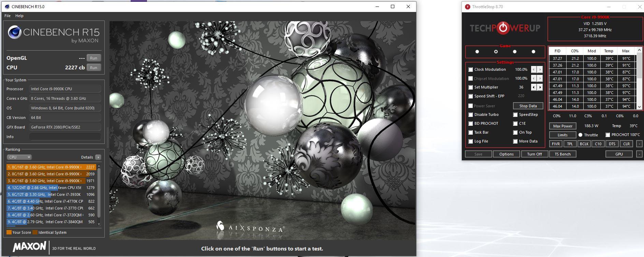Viewport: 644px width, 257px height.
Task: Open the CPU dropdown in Ranking panel
Action: coord(19,157)
